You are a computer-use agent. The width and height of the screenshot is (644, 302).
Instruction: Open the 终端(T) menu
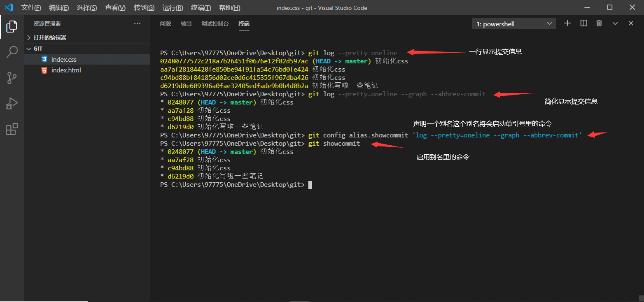coord(201,8)
